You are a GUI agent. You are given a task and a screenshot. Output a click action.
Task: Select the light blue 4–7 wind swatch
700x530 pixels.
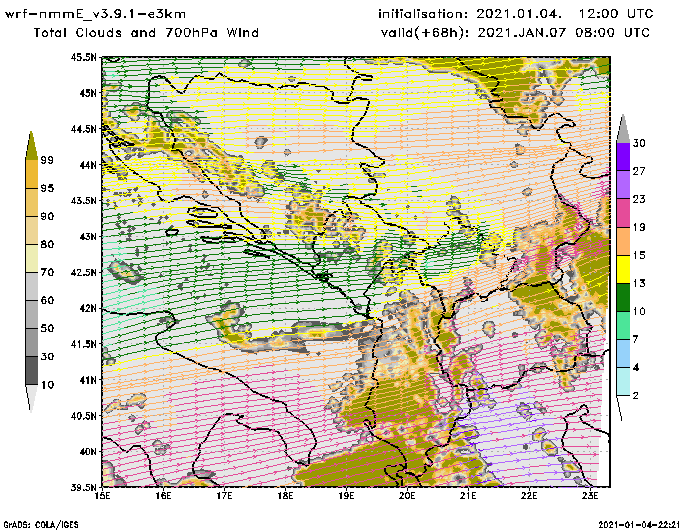pos(623,354)
